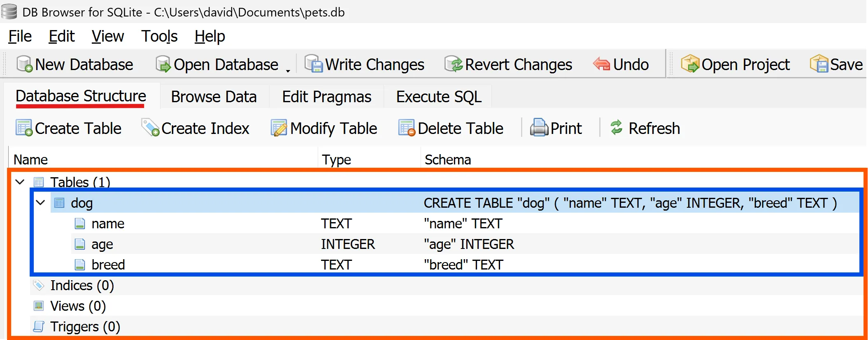
Task: Open the Tools menu
Action: (159, 36)
